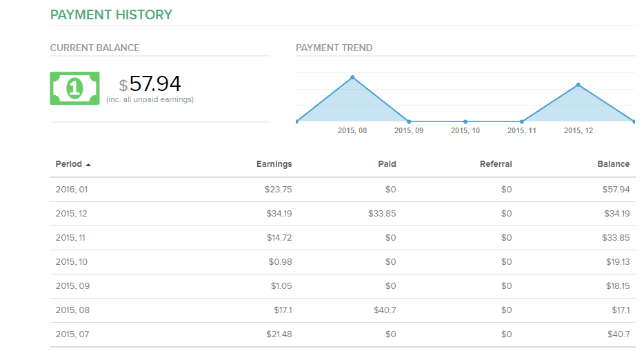Click the Period sort arrow indicator
Viewport: 644px width, 351px height.
click(x=88, y=165)
